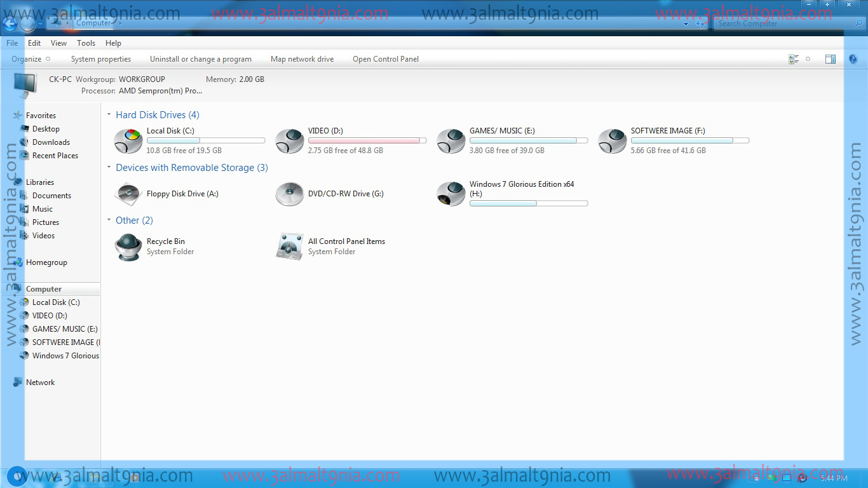Open the Help menu
Viewport: 868px width, 488px height.
click(113, 43)
